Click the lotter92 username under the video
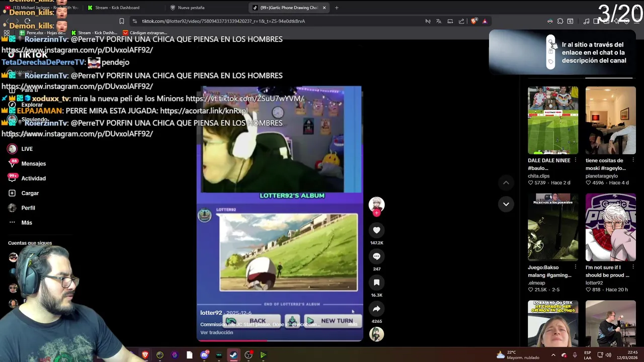Image resolution: width=644 pixels, height=362 pixels. click(x=211, y=313)
